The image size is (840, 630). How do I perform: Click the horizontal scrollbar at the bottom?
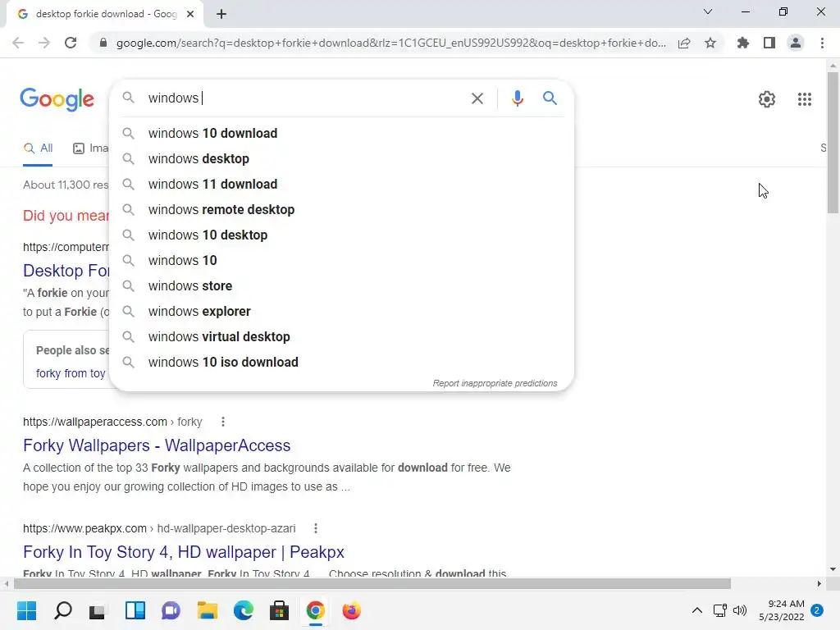(x=372, y=583)
